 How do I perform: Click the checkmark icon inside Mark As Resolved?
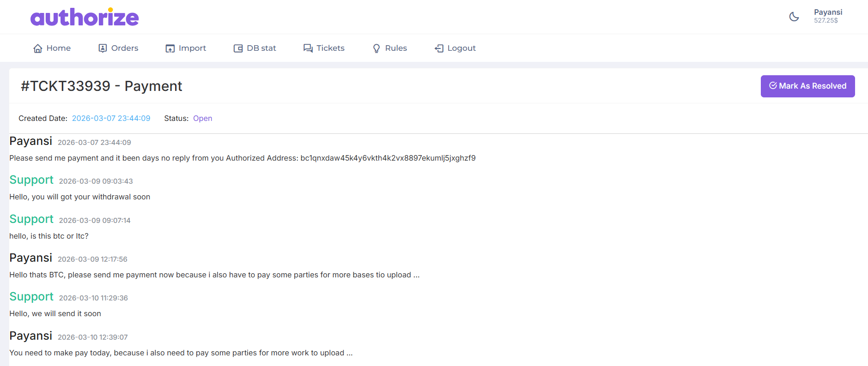tap(772, 86)
